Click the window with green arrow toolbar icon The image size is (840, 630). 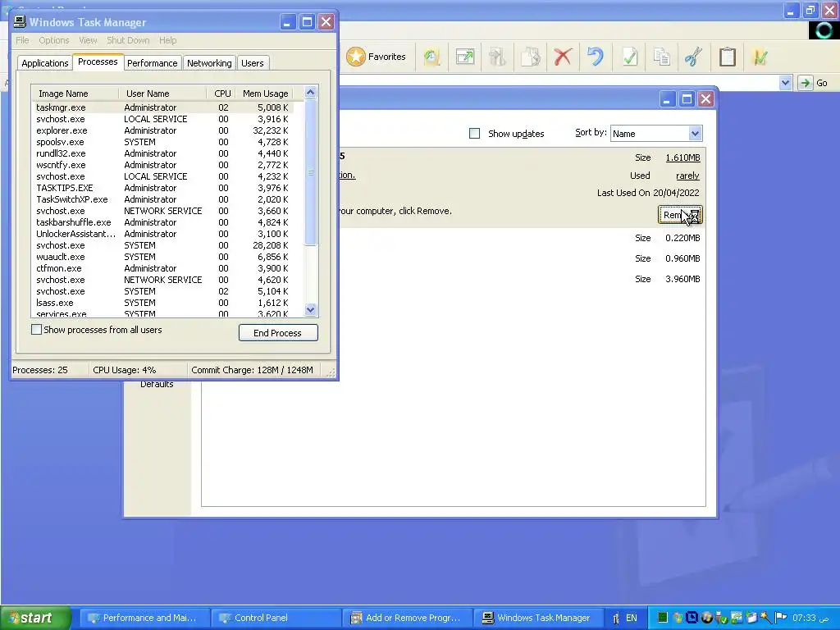464,57
